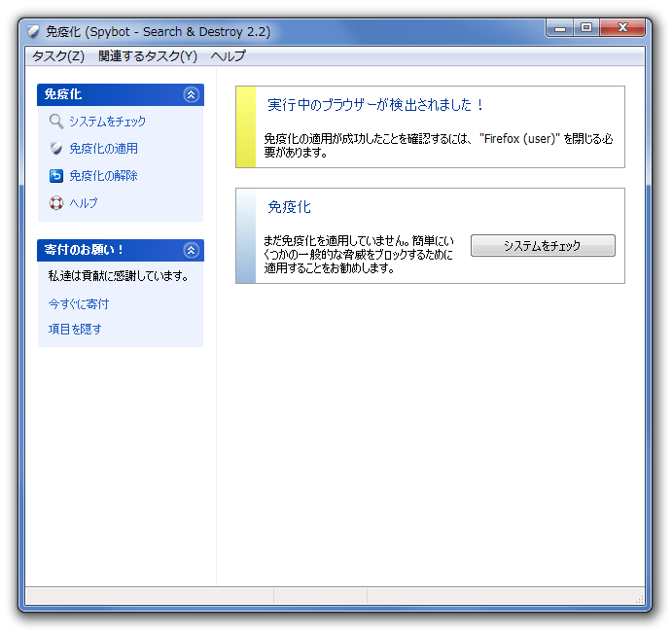
Task: Click the 私達は貢献に感謝しています。 text
Action: (119, 276)
